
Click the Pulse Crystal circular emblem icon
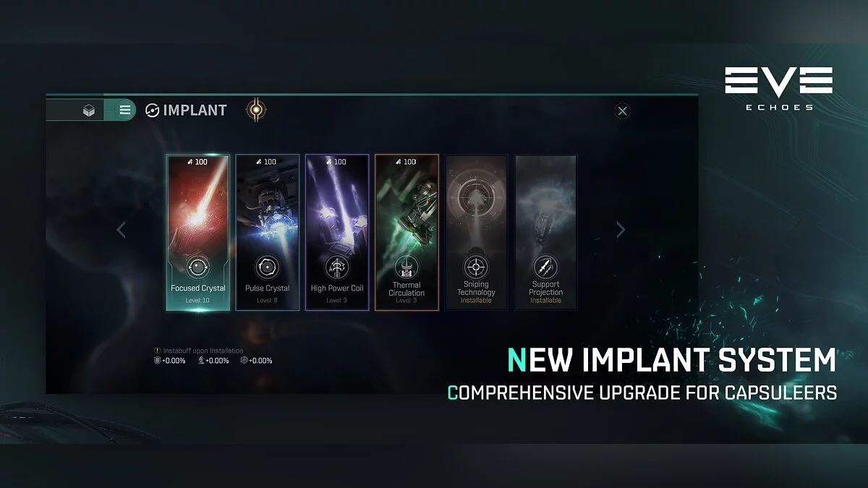pyautogui.click(x=267, y=267)
